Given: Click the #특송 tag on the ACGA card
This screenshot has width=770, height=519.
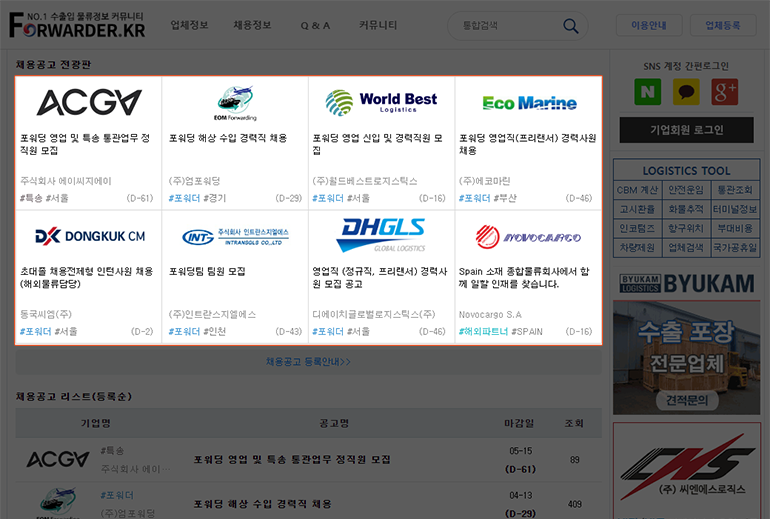Looking at the screenshot, I should tap(30, 198).
